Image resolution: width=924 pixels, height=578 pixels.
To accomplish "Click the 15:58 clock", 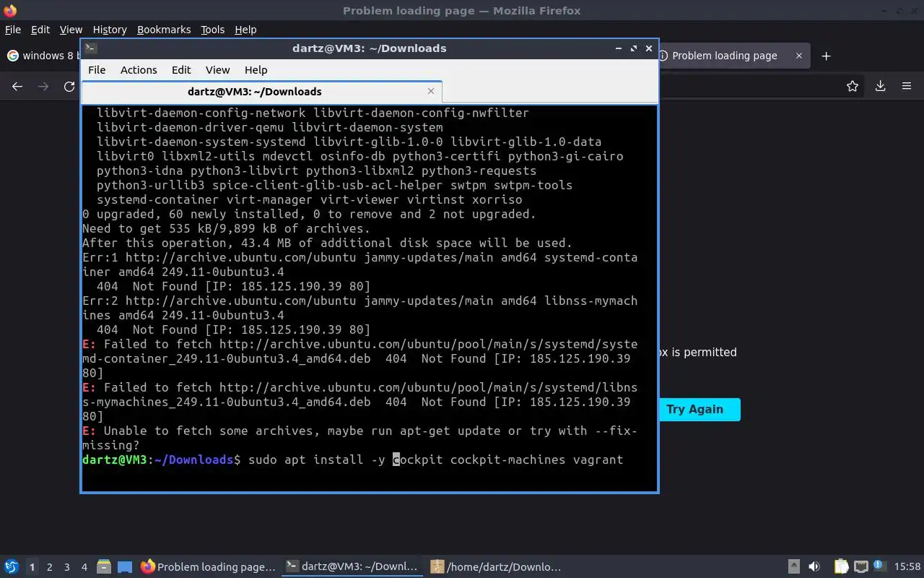I will [907, 567].
